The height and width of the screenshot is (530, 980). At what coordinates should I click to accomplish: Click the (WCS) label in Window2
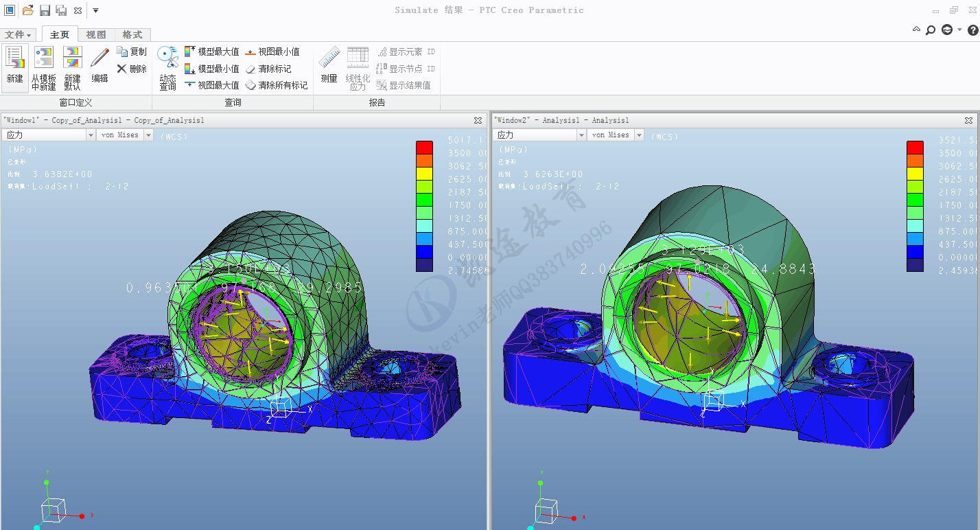pos(664,137)
